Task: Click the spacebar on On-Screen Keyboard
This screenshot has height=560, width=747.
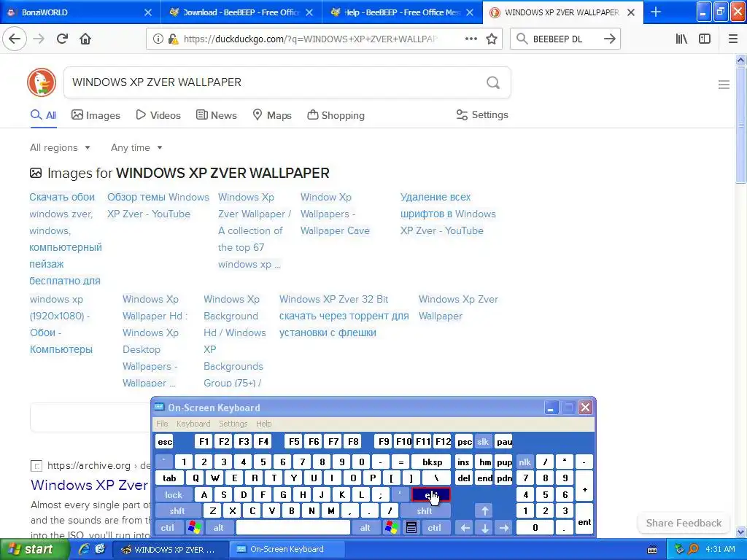Action: point(293,528)
